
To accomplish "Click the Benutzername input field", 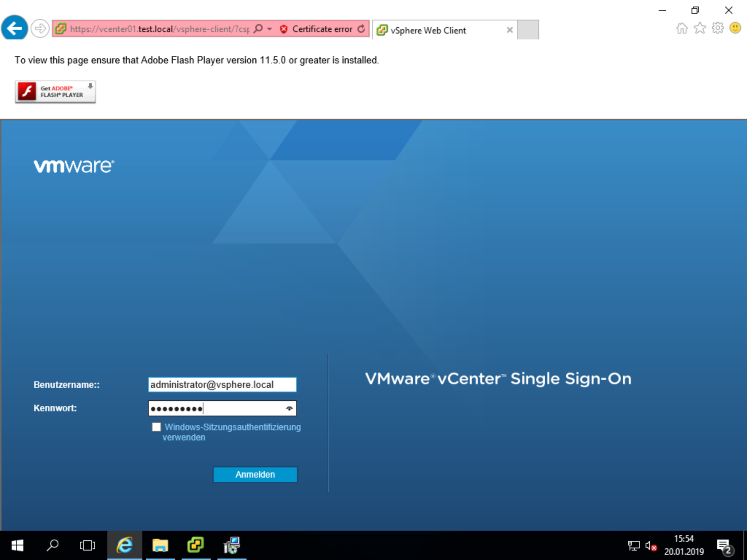I will point(222,385).
